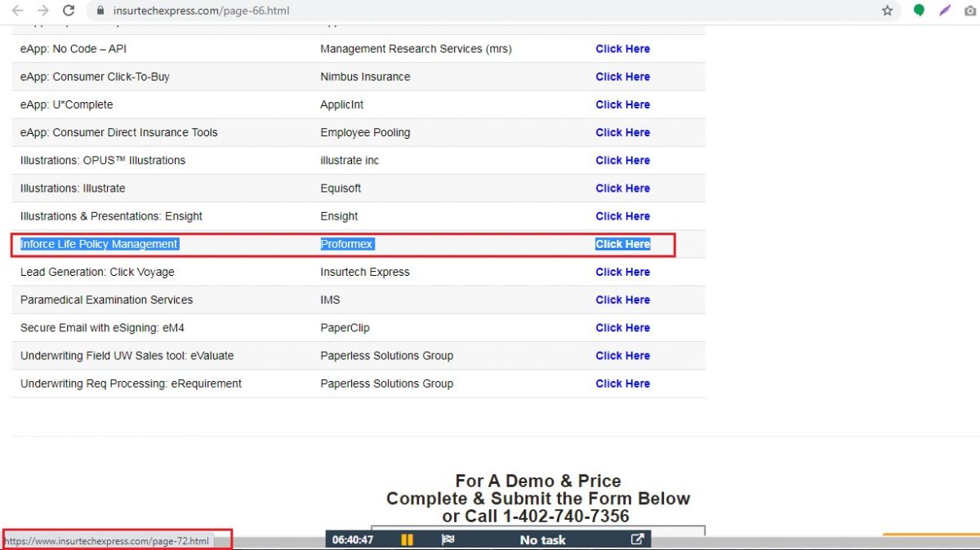Viewport: 980px width, 550px height.
Task: Reload the page with the refresh icon
Action: (69, 11)
